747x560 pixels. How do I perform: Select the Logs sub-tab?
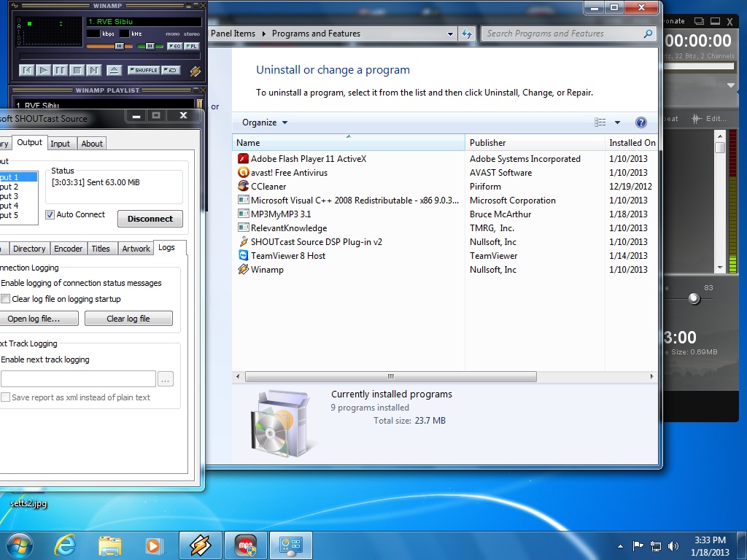[167, 248]
